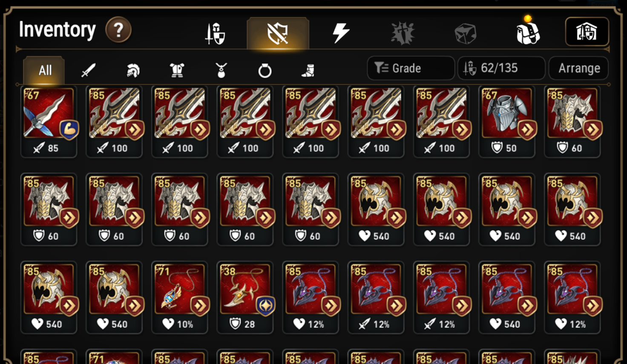
Task: Filter by ring icon
Action: click(265, 71)
